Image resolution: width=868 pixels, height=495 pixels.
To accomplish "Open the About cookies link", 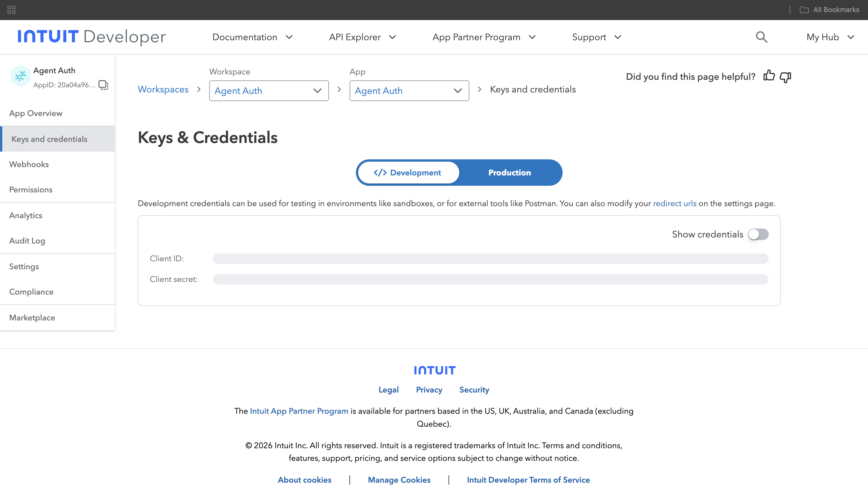I will point(305,480).
